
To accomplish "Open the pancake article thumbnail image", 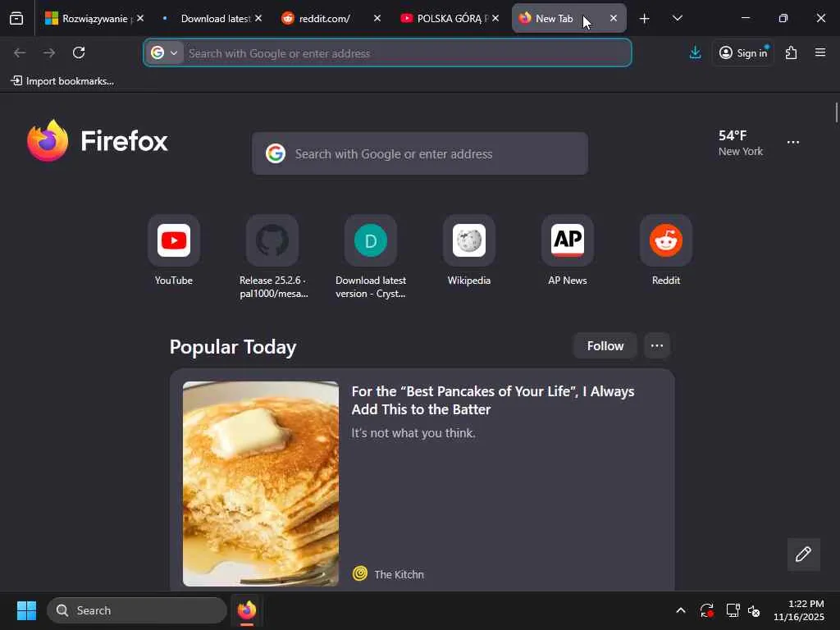I will tap(261, 484).
